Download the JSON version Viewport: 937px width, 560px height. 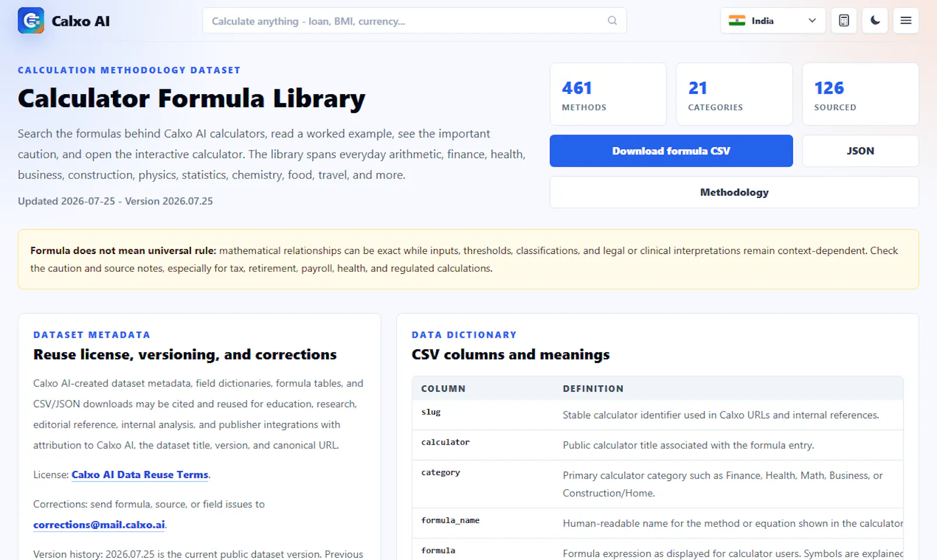pyautogui.click(x=860, y=151)
